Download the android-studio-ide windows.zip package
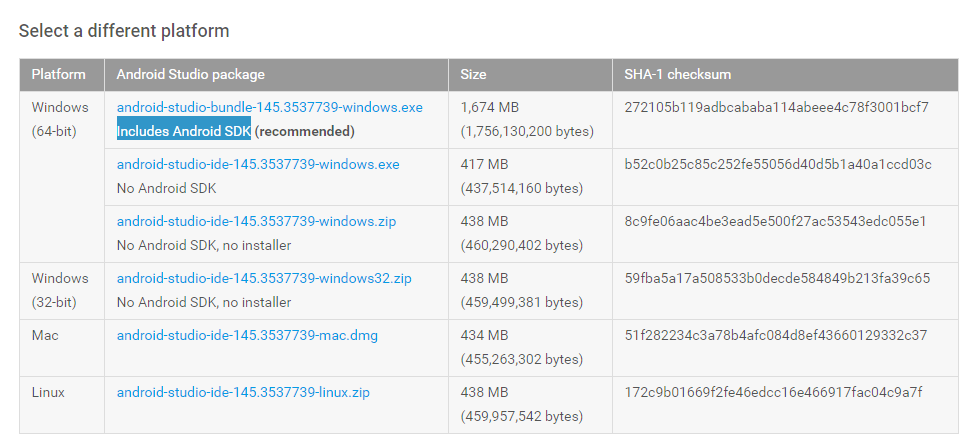 [256, 221]
